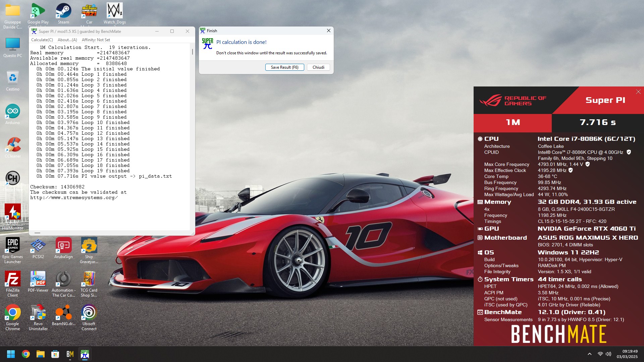644x362 pixels.
Task: Maximize the Super PI window
Action: coord(172,31)
